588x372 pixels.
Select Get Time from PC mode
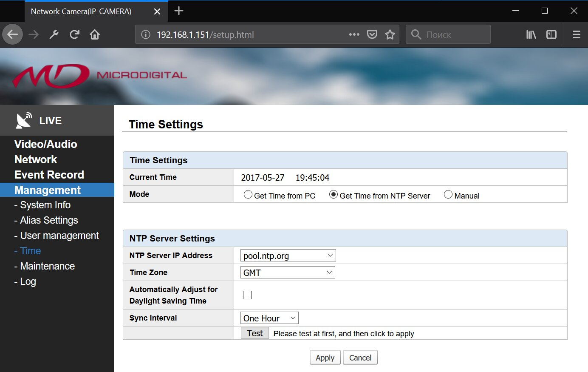pos(248,195)
